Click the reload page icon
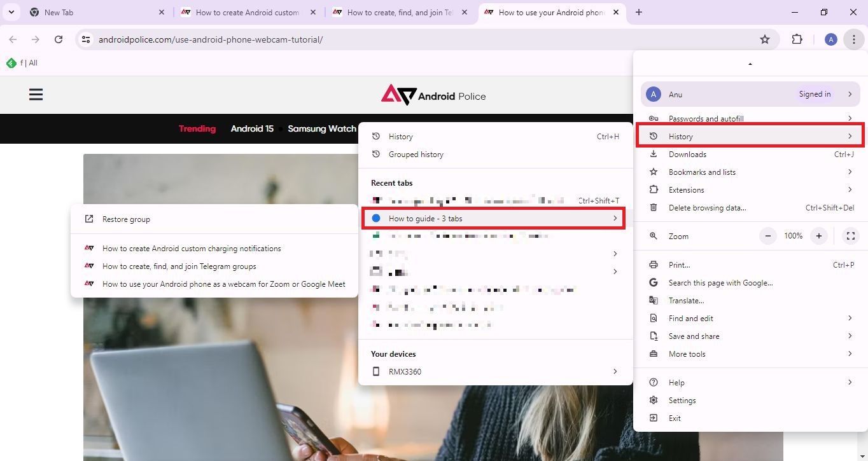868x461 pixels. point(59,39)
